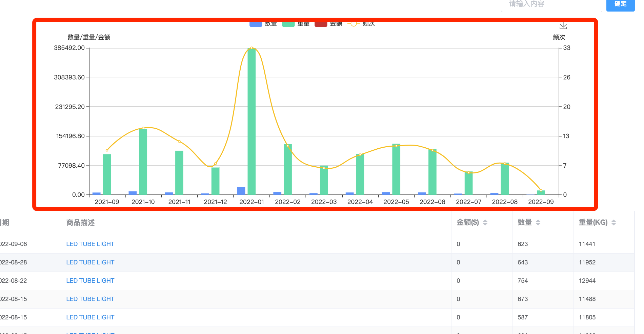
Task: Click the quantity cell 754
Action: click(522, 281)
